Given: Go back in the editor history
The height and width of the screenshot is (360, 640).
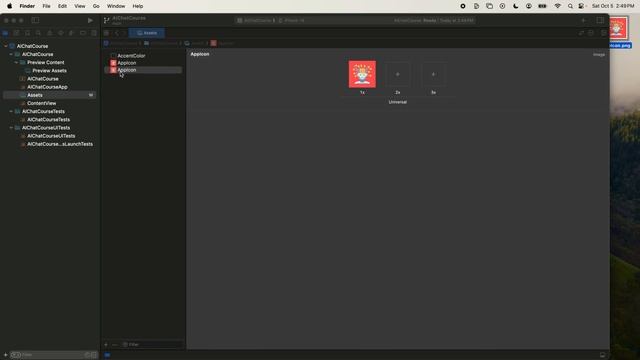Looking at the screenshot, I should coord(117,33).
